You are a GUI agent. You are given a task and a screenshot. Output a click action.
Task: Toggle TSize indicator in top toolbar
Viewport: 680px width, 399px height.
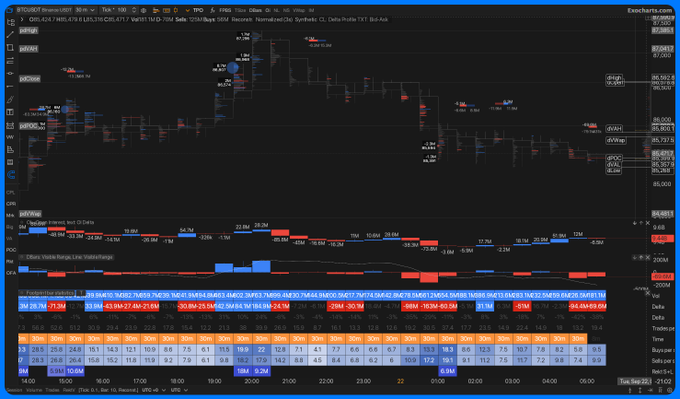tap(240, 10)
